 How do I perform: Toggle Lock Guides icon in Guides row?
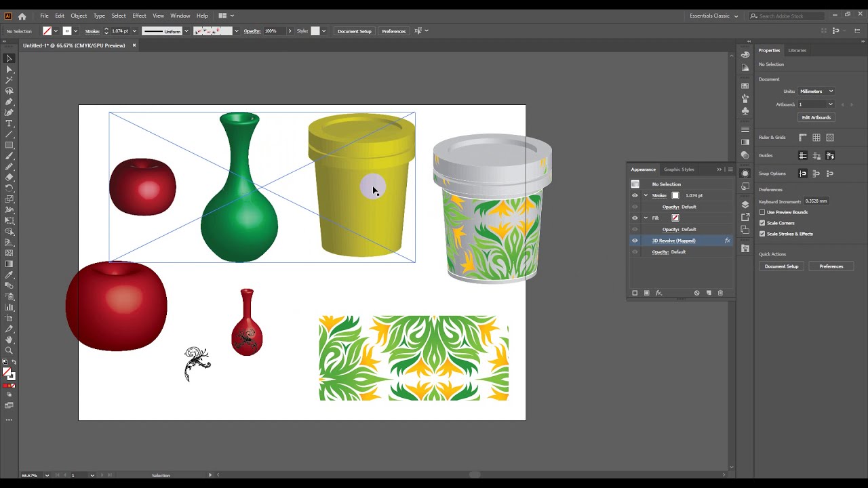pos(816,156)
